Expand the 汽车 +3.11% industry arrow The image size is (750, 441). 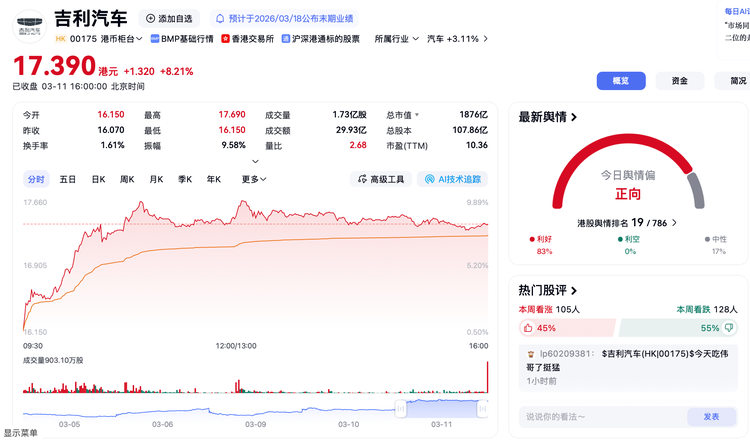[486, 39]
